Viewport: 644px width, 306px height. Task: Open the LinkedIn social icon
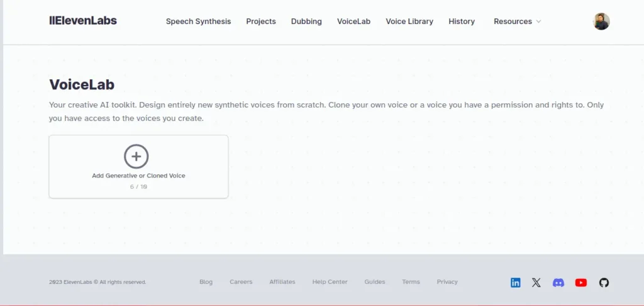pos(516,283)
